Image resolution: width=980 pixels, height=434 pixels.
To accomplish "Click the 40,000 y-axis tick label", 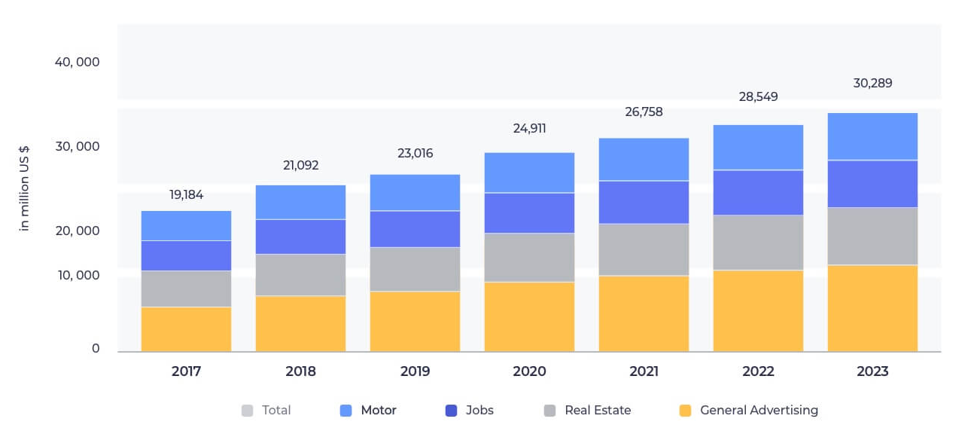I will click(x=77, y=62).
